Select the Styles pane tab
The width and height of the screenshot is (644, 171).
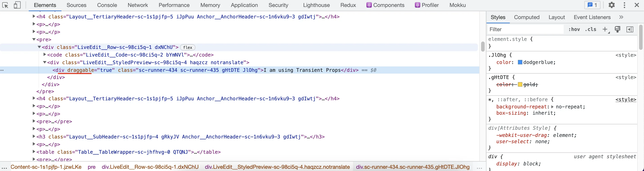point(498,17)
